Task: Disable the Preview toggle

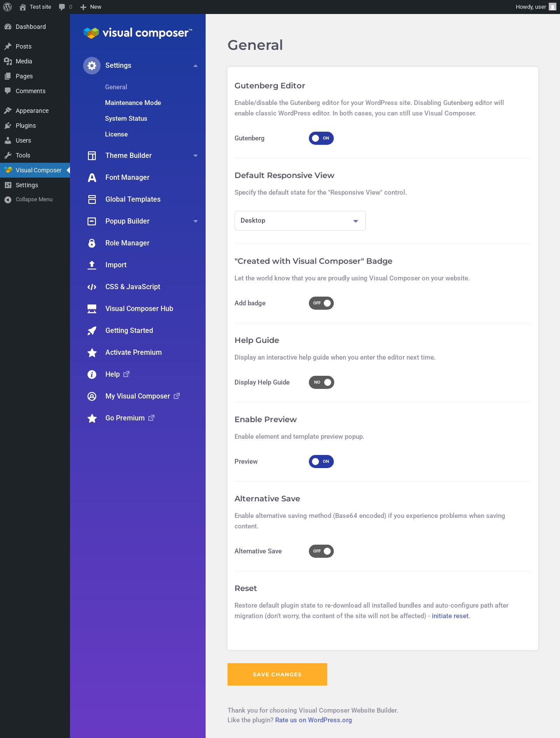Action: tap(321, 462)
